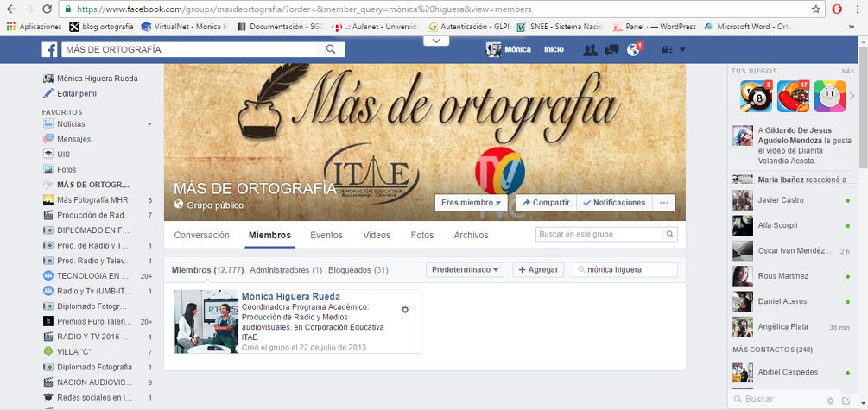The image size is (868, 410).
Task: Expand the collapsed top bar chevron tab
Action: tap(436, 41)
